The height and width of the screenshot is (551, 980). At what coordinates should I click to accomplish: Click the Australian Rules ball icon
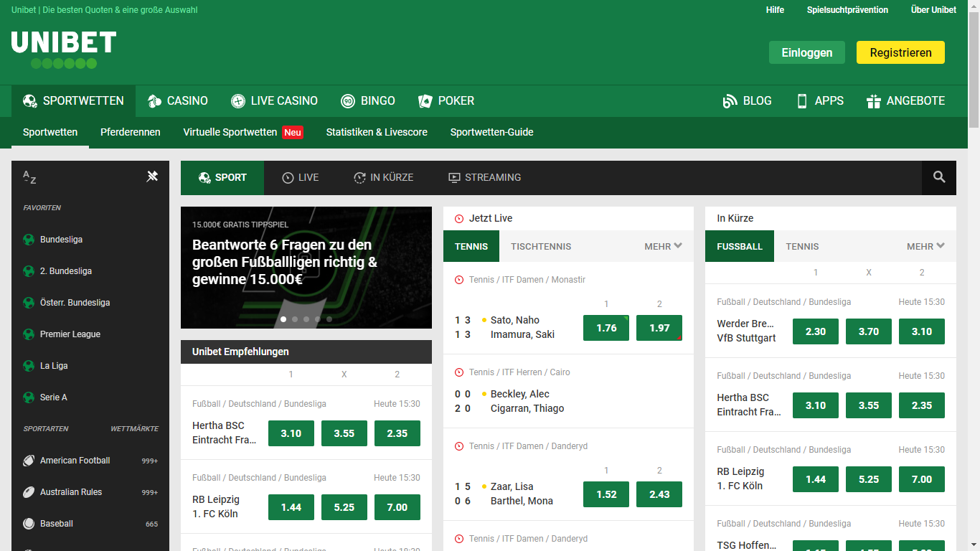[x=29, y=492]
